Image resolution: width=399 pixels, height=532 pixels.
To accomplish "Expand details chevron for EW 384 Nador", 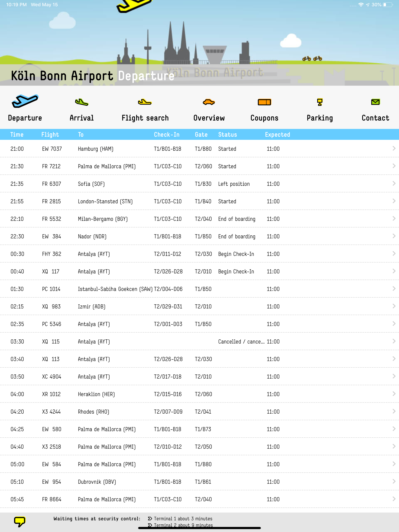I will click(394, 236).
